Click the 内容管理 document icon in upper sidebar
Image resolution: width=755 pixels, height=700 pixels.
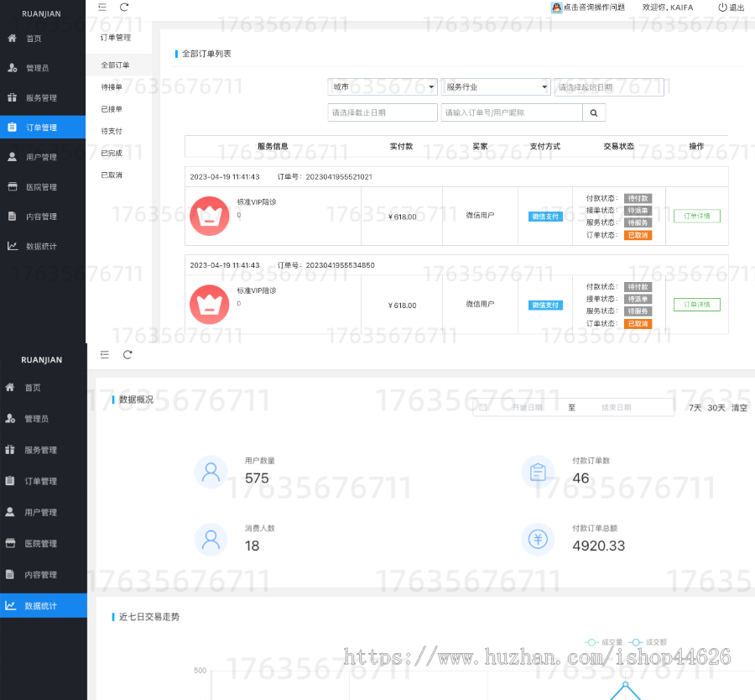(12, 217)
